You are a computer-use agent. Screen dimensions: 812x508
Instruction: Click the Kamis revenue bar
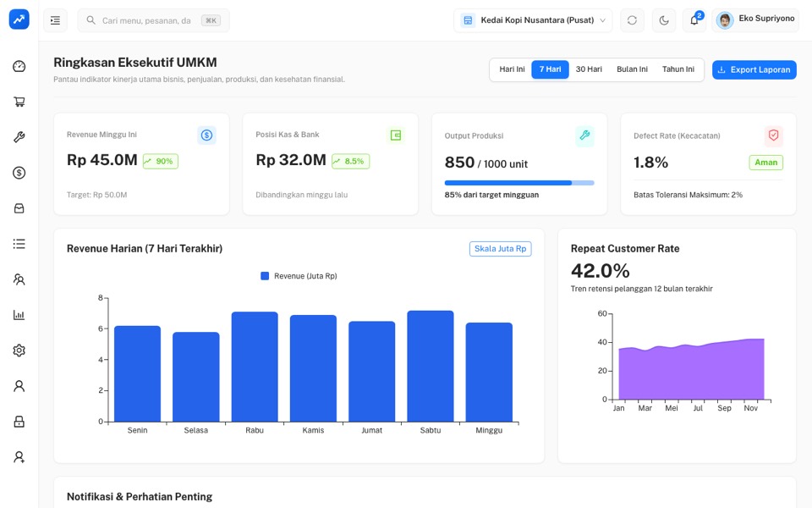[x=313, y=368]
